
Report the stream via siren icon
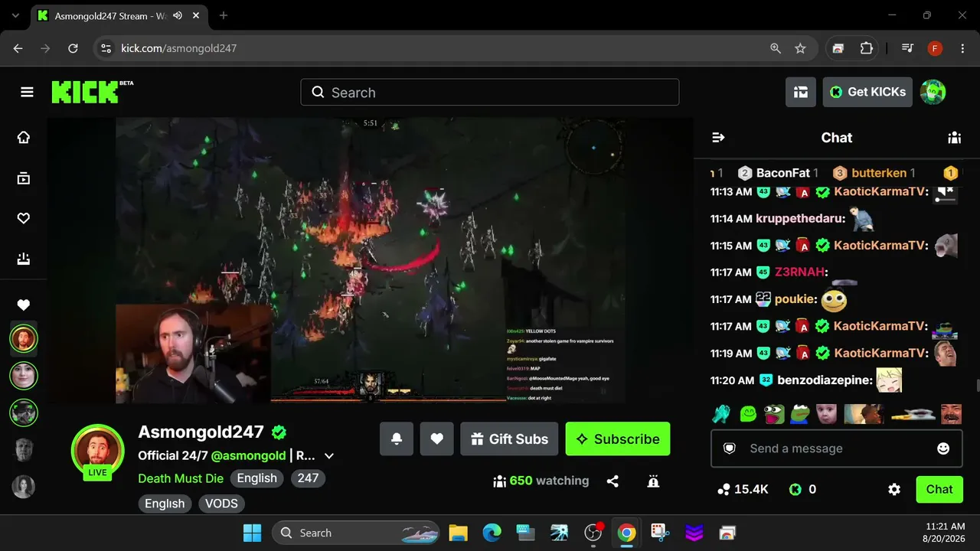click(x=653, y=481)
